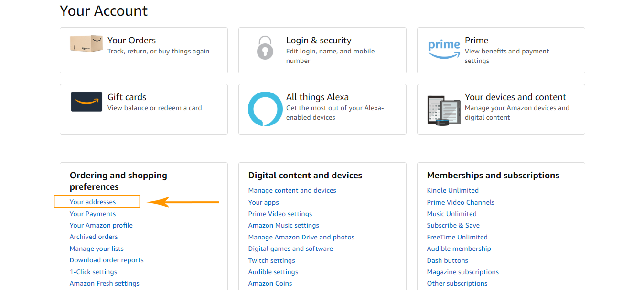Click "Manage your Amazon devices and digital content" text
Image resolution: width=644 pixels, height=290 pixels.
point(517,113)
